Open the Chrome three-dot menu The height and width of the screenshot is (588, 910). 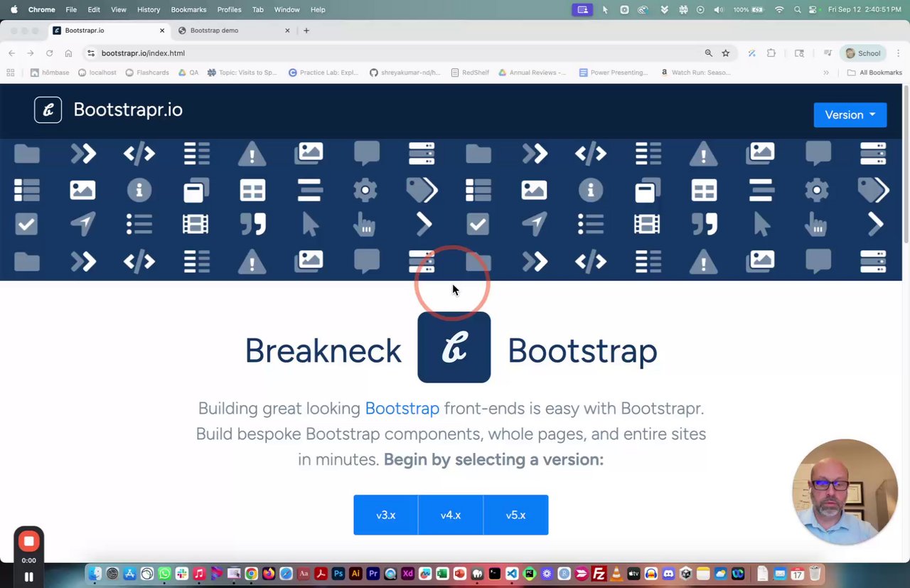(x=897, y=53)
